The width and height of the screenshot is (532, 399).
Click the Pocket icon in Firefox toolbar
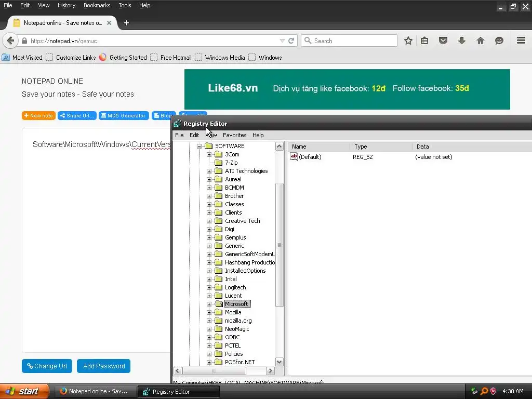coord(443,41)
